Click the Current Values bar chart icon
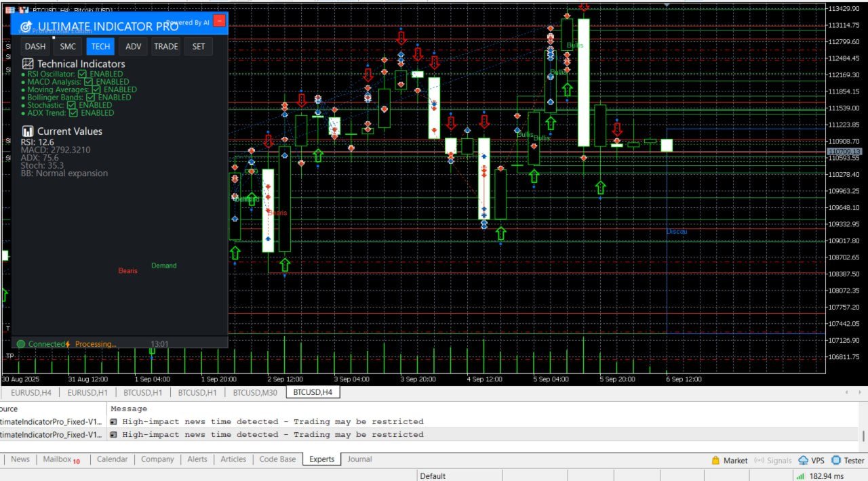868x481 pixels. click(x=28, y=131)
